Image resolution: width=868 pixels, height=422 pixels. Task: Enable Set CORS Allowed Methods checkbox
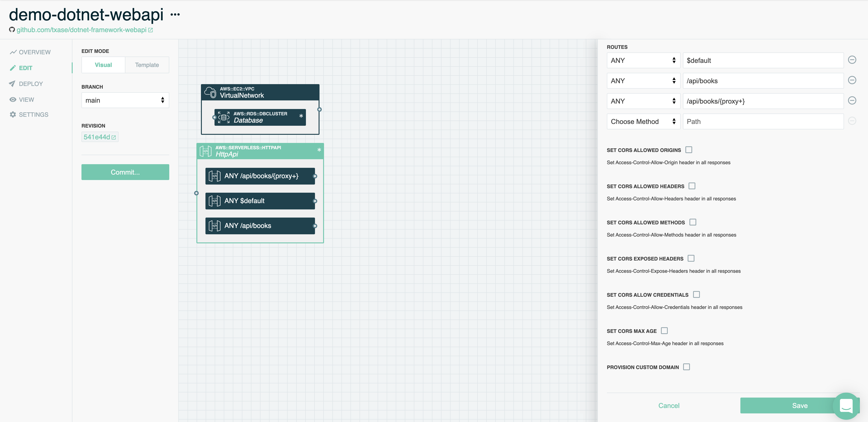693,222
